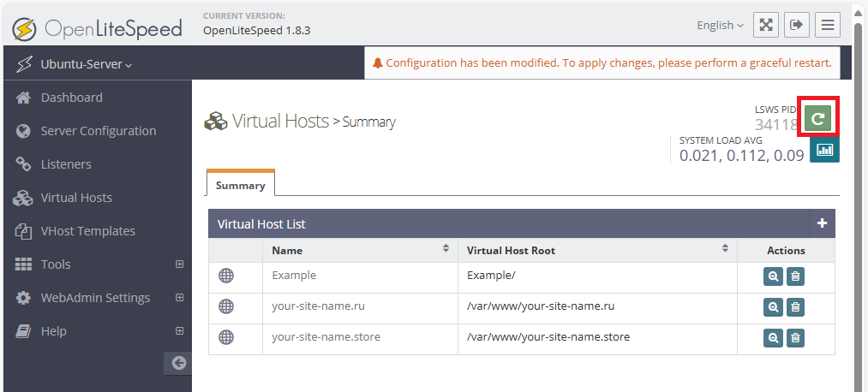Viewport: 868px width, 392px height.
Task: Open the your-site-name.store name link
Action: point(326,336)
